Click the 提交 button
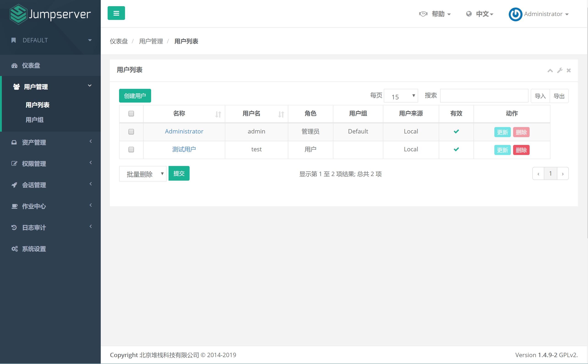 179,173
